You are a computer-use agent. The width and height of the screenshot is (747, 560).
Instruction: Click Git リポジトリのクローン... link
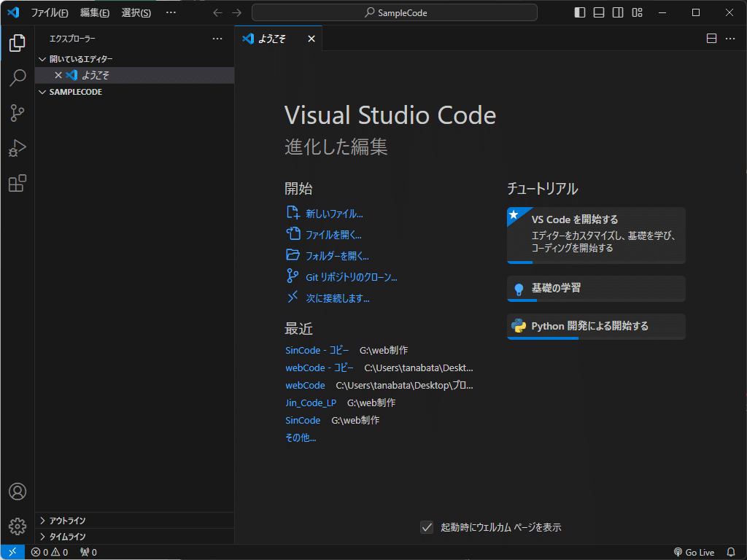point(352,277)
